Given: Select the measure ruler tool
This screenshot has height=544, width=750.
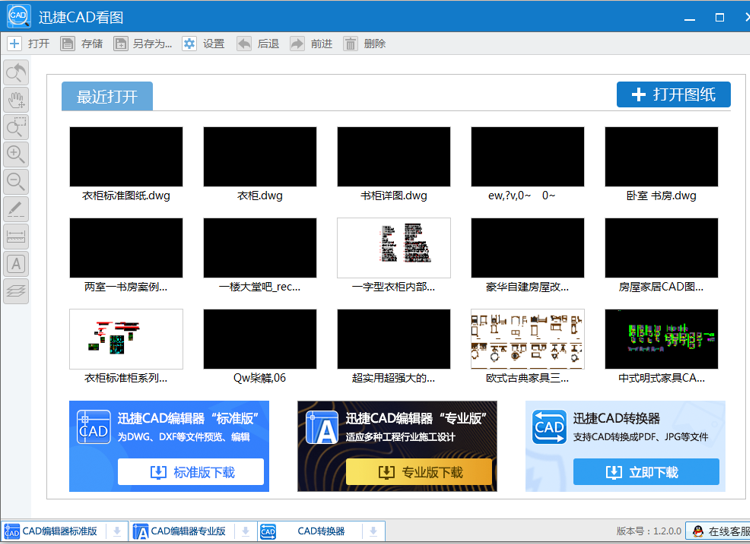Looking at the screenshot, I should coord(16,236).
